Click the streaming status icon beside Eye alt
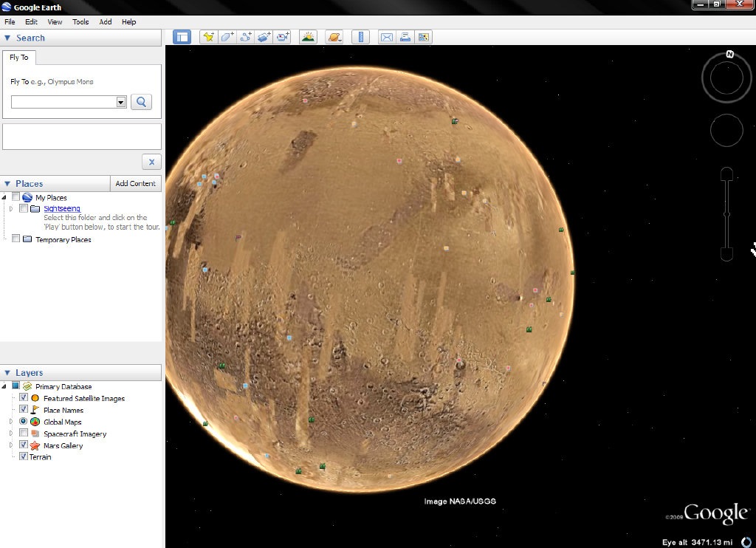Screen dimensions: 756x548 (746, 542)
